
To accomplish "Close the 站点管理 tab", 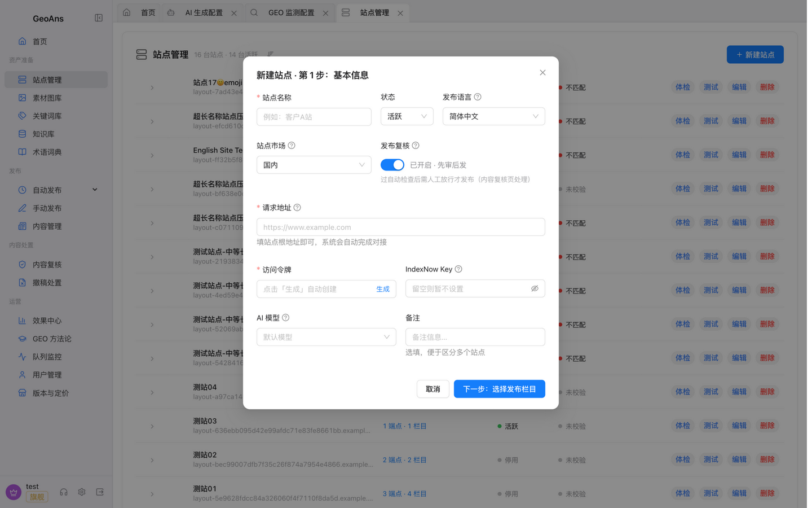I will [400, 13].
